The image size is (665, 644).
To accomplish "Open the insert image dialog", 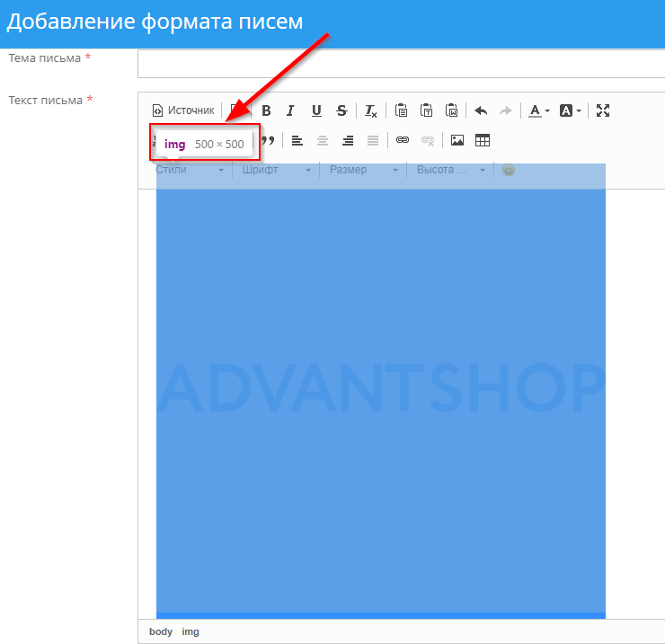I will click(457, 140).
